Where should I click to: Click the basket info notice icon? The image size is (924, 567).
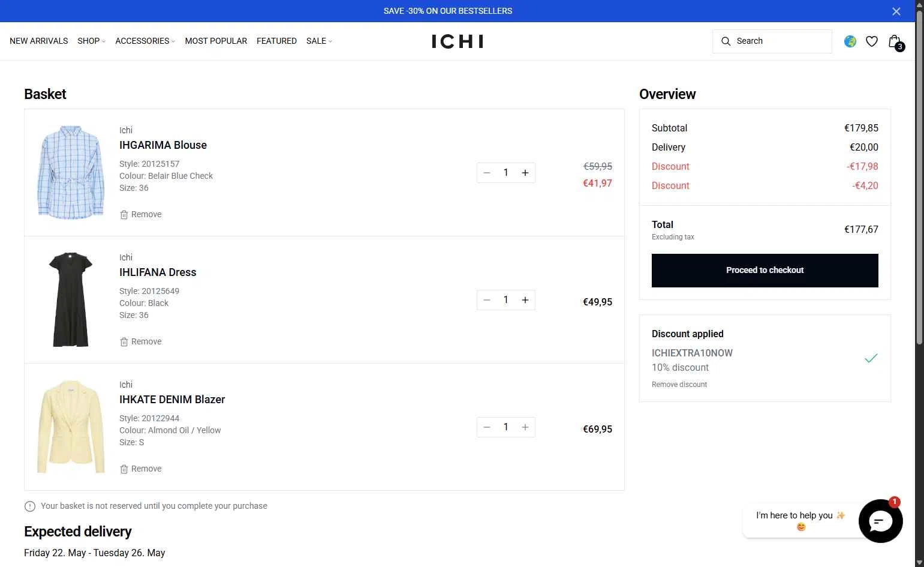pyautogui.click(x=30, y=506)
